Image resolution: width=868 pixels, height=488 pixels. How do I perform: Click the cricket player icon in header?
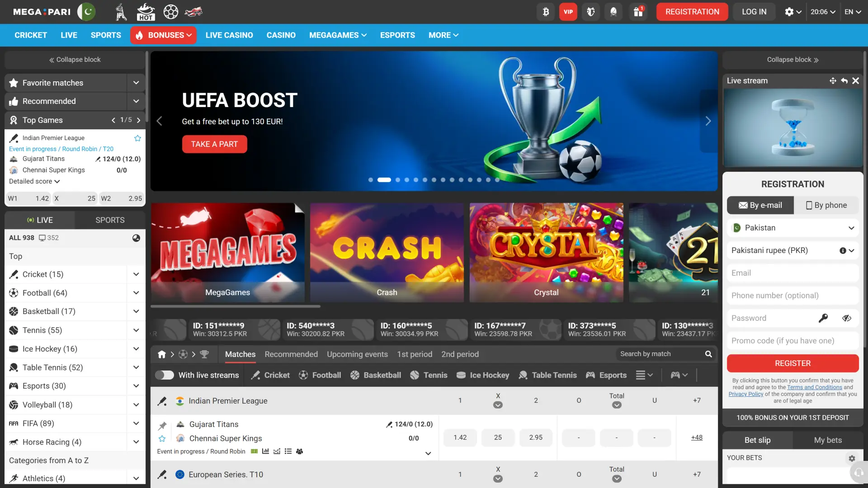pyautogui.click(x=121, y=12)
